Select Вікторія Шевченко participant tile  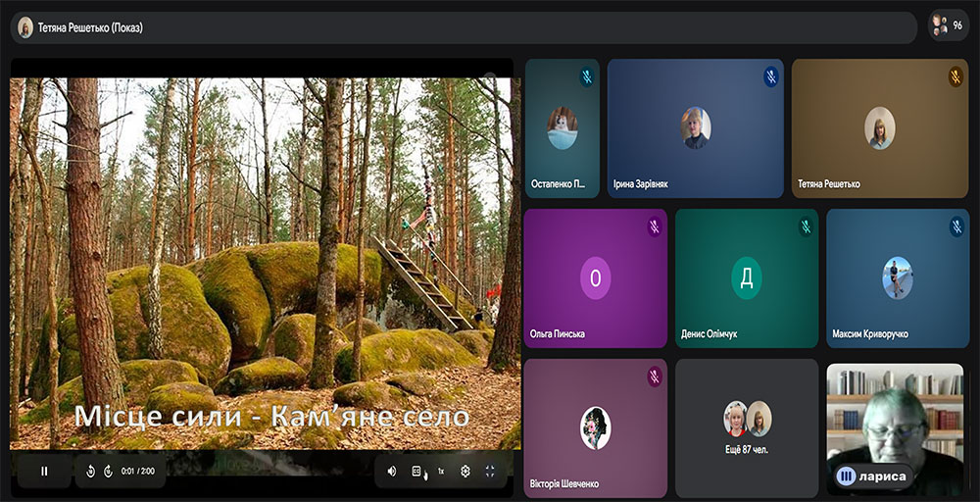pyautogui.click(x=595, y=427)
